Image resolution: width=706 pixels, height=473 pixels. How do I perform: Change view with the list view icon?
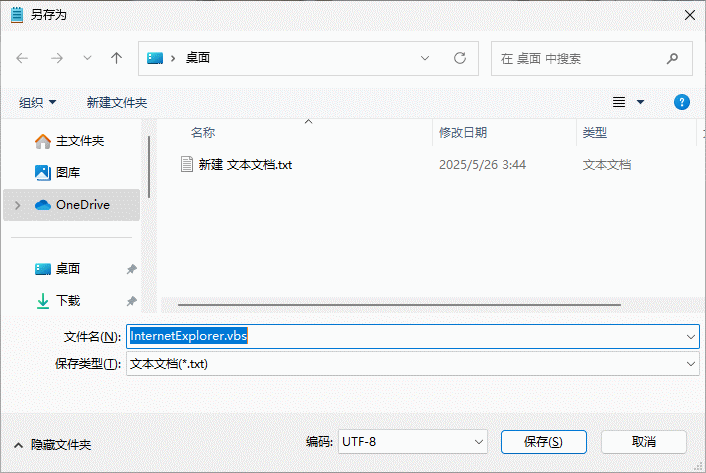[x=619, y=102]
